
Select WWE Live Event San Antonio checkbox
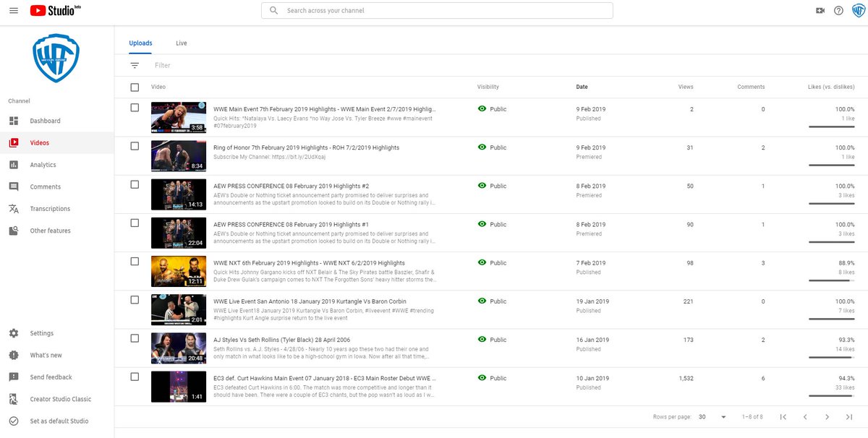135,300
